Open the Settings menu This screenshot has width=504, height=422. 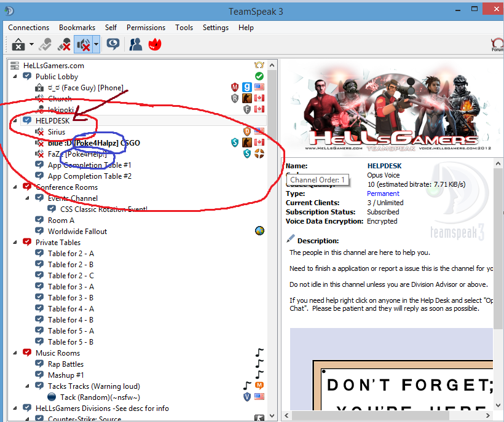[x=216, y=28]
